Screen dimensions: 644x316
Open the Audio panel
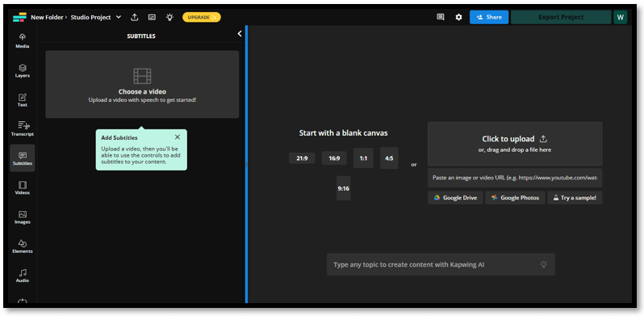coord(22,276)
